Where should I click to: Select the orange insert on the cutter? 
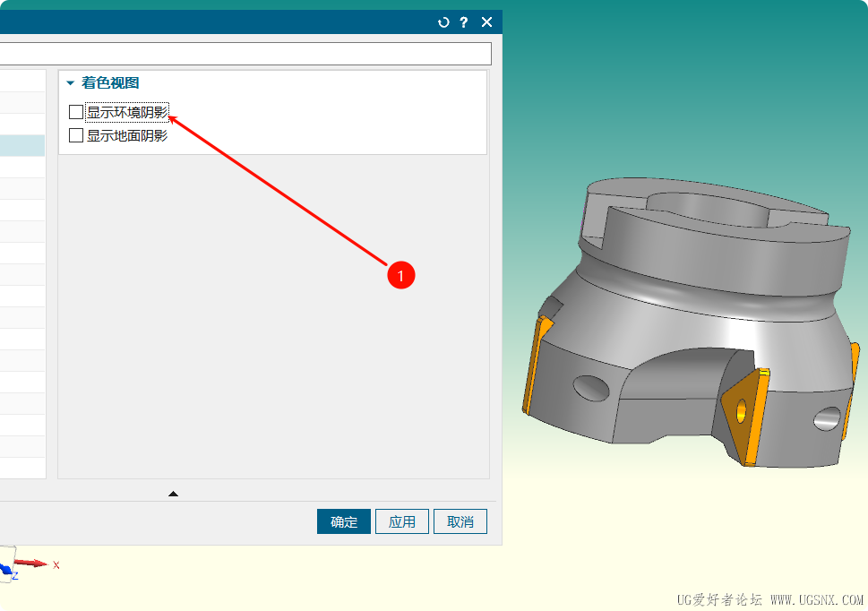[745, 417]
